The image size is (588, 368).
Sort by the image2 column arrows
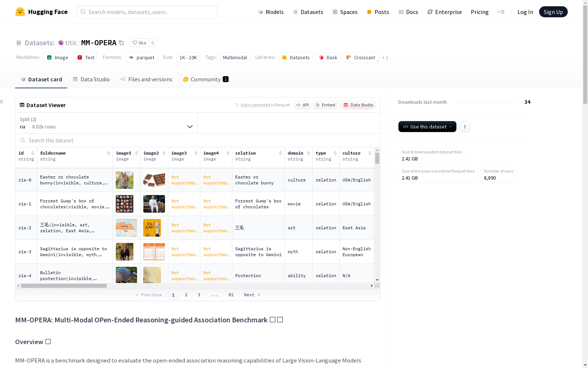164,153
